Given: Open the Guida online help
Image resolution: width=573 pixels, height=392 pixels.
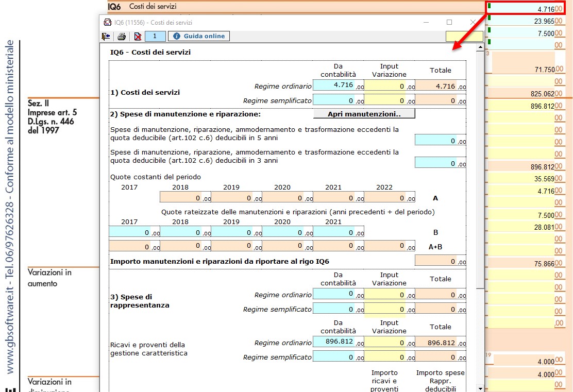Looking at the screenshot, I should pos(199,36).
